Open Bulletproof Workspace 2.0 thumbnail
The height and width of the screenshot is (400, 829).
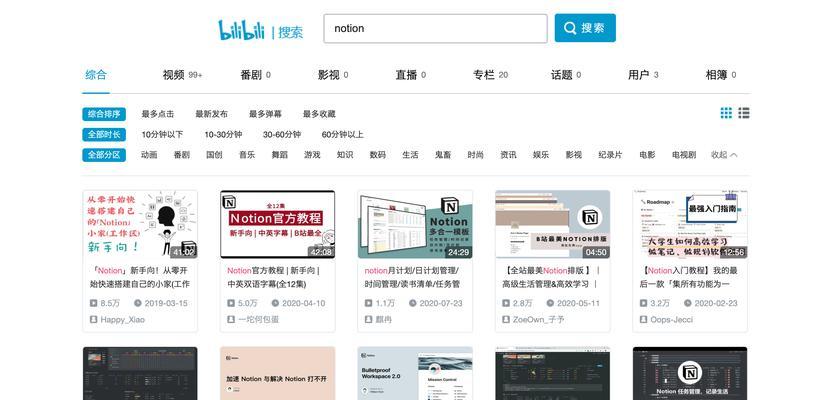point(415,373)
